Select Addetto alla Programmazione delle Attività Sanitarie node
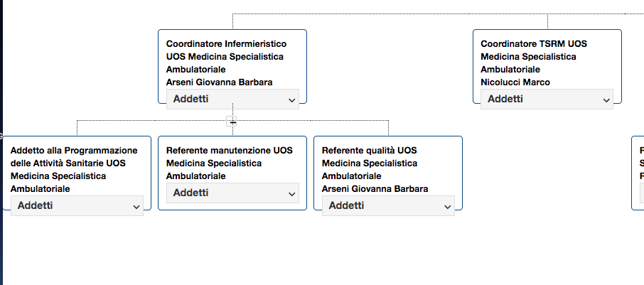Image resolution: width=644 pixels, height=285 pixels. [x=74, y=169]
